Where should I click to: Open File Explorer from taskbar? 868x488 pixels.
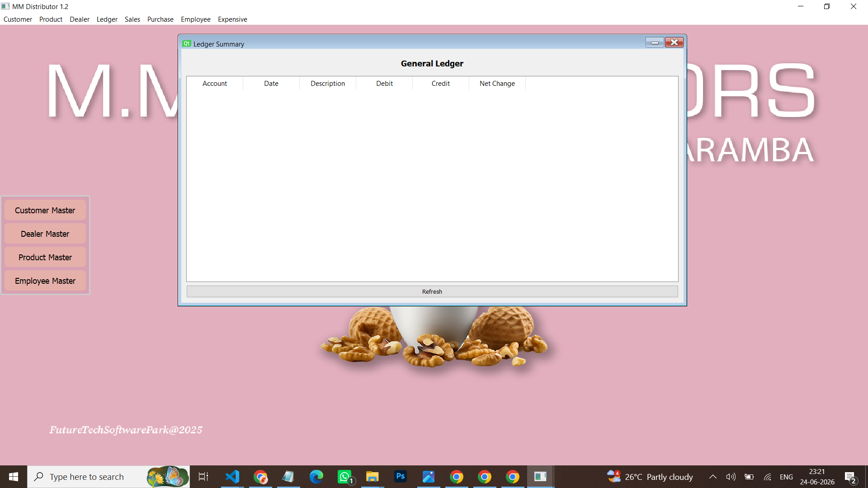coord(372,477)
